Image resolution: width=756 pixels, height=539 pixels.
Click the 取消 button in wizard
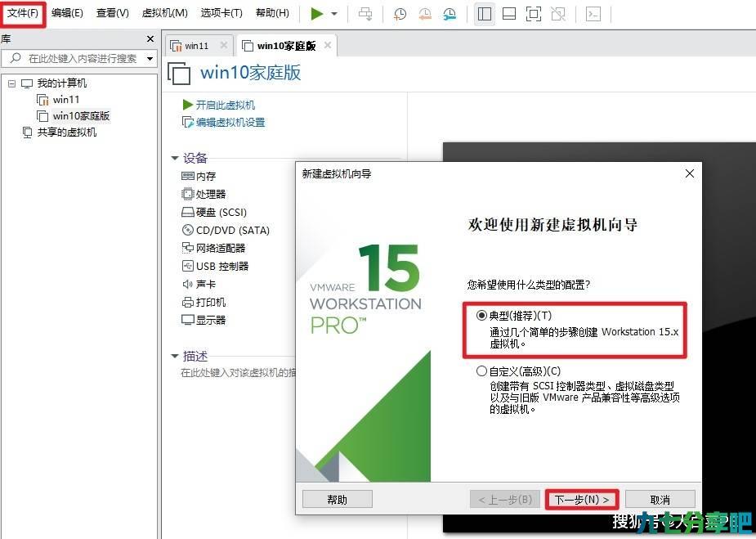(x=660, y=500)
